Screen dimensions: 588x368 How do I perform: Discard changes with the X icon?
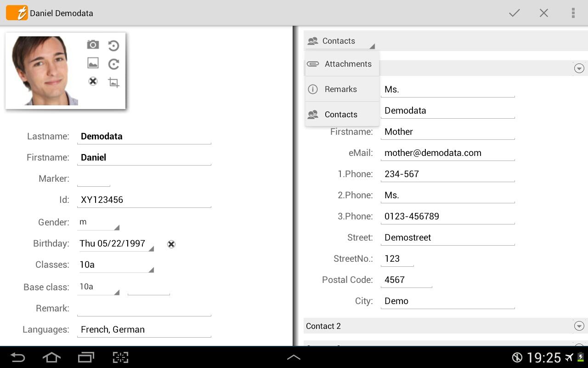544,13
